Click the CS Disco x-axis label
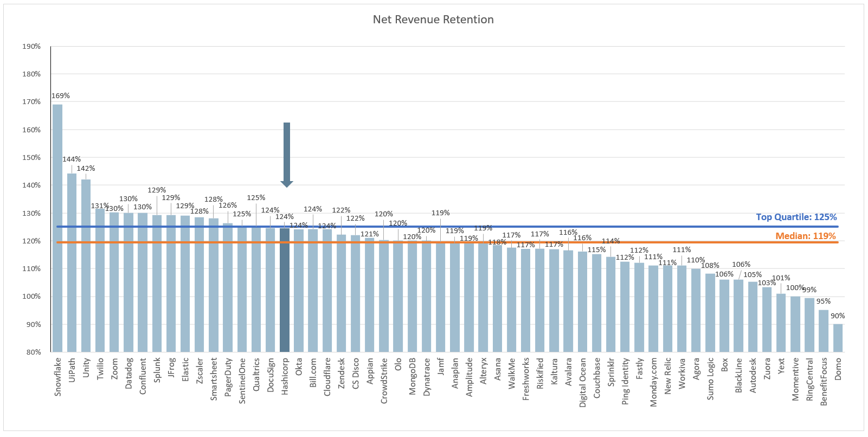Screen dimensions: 868x437 (355, 373)
